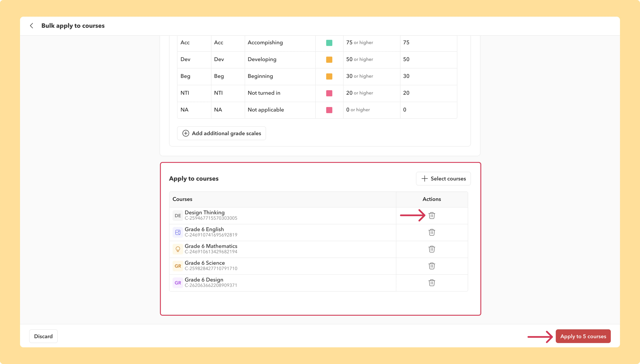Image resolution: width=640 pixels, height=364 pixels.
Task: Click the Actions column header
Action: 432,199
